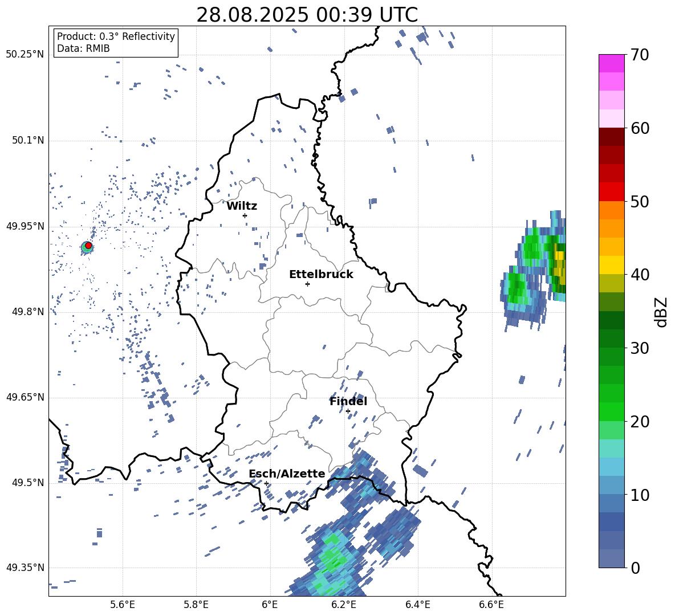This screenshot has width=675, height=616.
Task: Select the Ettelbruck city label
Action: click(321, 275)
